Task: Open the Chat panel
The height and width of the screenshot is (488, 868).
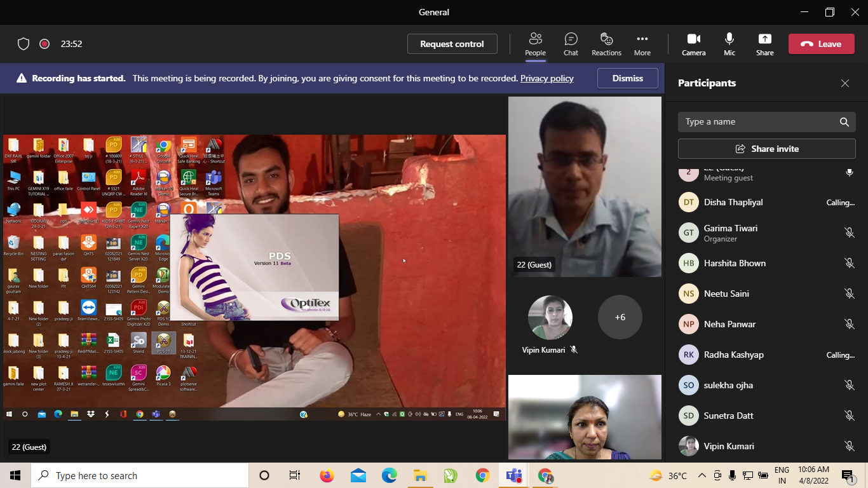Action: [571, 44]
